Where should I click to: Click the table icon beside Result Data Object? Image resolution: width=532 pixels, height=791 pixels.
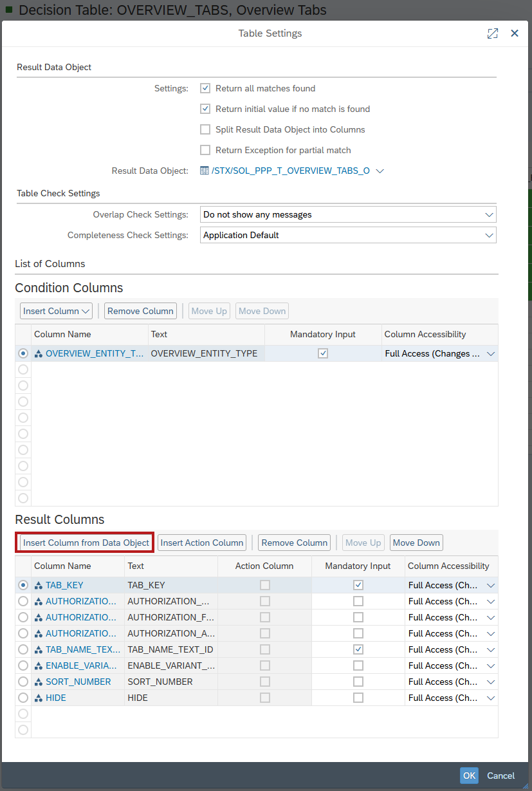pyautogui.click(x=205, y=171)
